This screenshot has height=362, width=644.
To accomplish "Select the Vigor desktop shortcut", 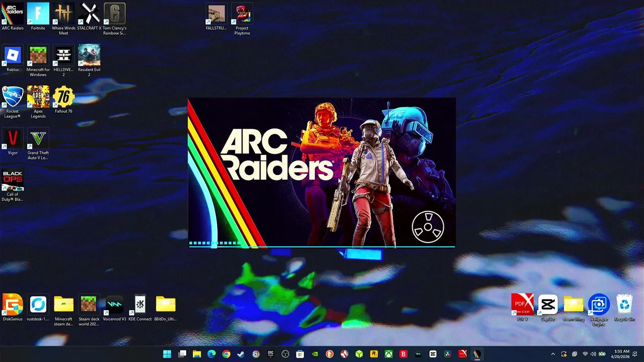I will coord(13,142).
